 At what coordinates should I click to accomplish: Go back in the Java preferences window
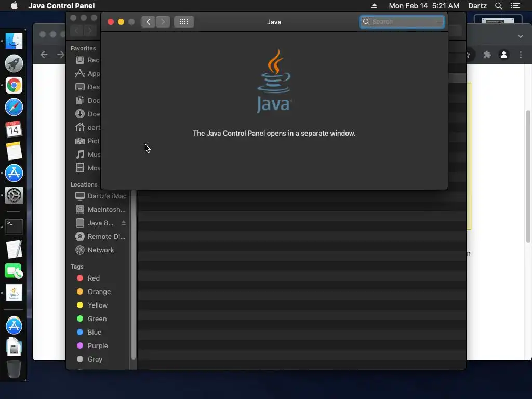click(x=148, y=22)
